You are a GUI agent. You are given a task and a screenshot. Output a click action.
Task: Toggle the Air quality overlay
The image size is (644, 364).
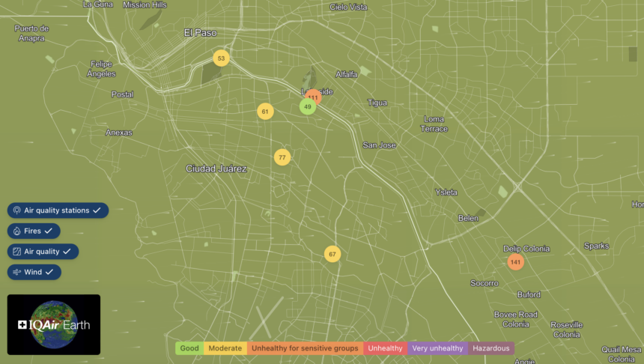tap(43, 252)
